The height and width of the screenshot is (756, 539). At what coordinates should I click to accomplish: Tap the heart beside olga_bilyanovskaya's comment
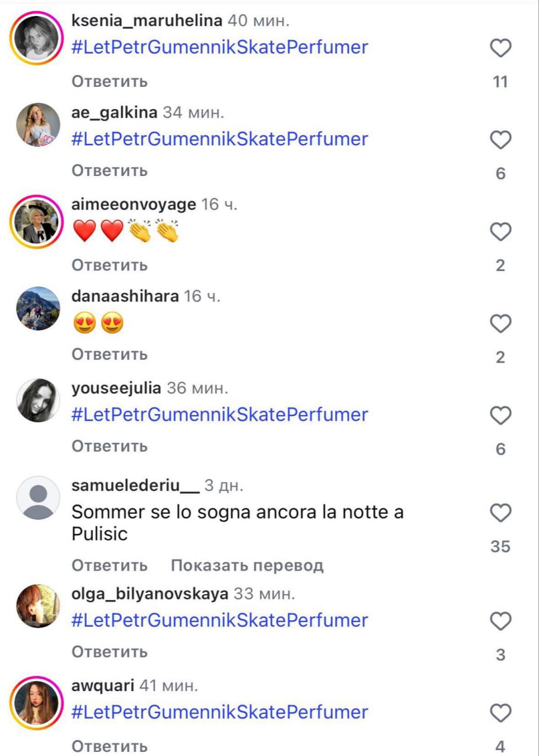click(x=501, y=621)
